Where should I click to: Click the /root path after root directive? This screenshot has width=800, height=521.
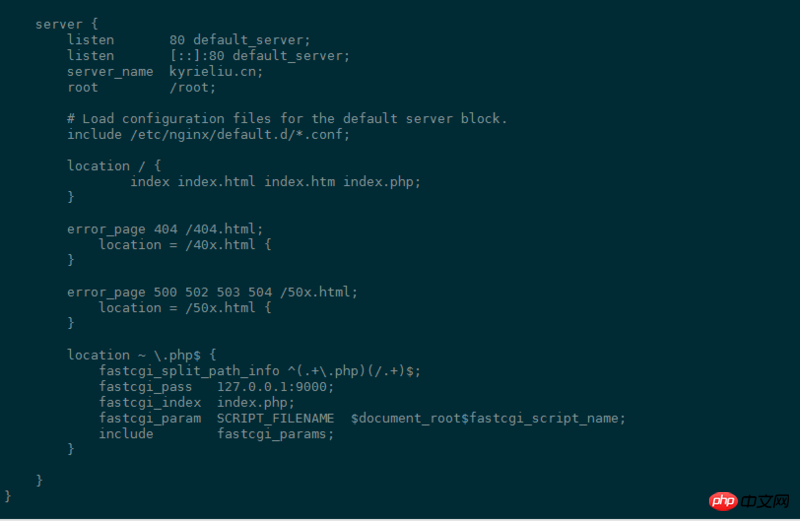pyautogui.click(x=192, y=87)
